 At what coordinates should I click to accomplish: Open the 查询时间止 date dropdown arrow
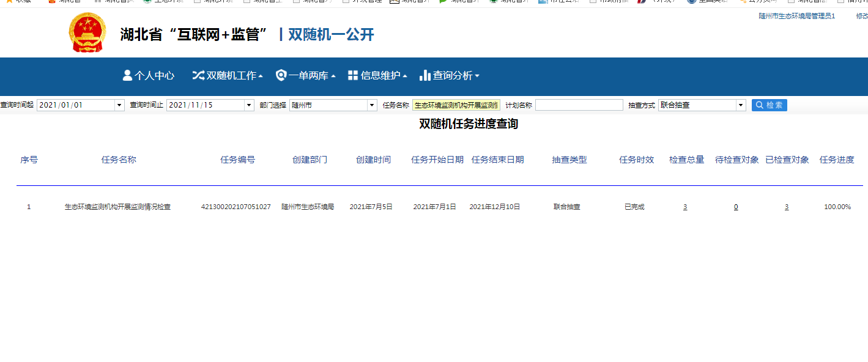click(x=248, y=105)
